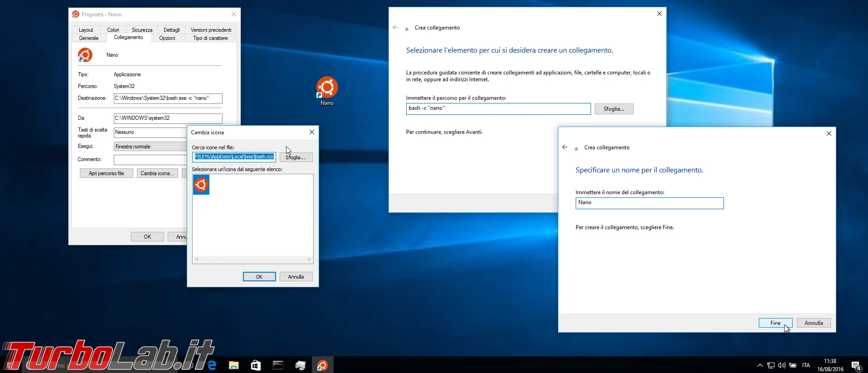Click the shortcut path field with bash -c
This screenshot has width=868, height=373.
[498, 108]
